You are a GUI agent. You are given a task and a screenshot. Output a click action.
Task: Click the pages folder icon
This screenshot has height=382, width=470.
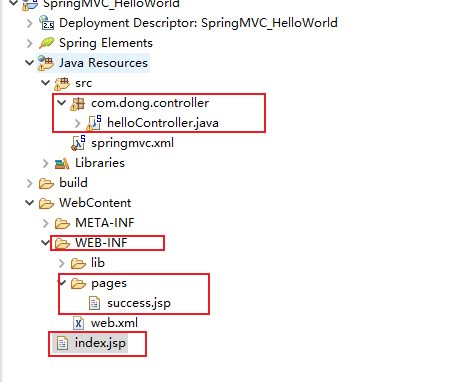click(78, 283)
